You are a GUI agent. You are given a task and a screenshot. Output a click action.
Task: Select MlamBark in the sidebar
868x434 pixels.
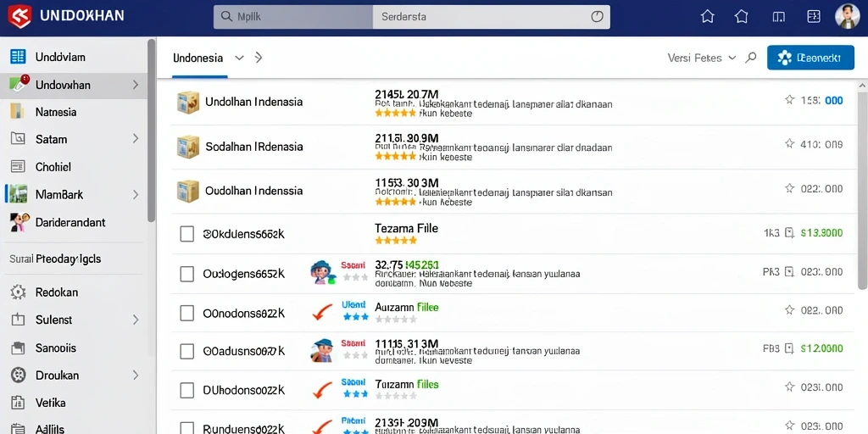coord(74,194)
